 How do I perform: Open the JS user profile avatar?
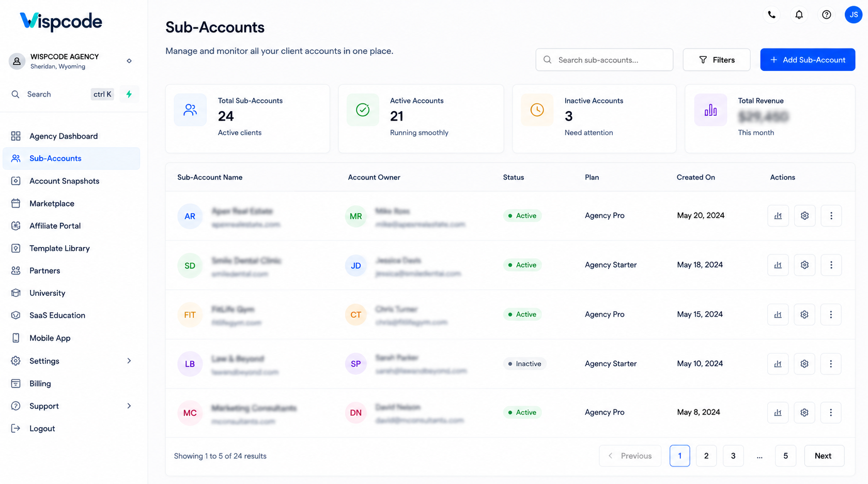[854, 14]
